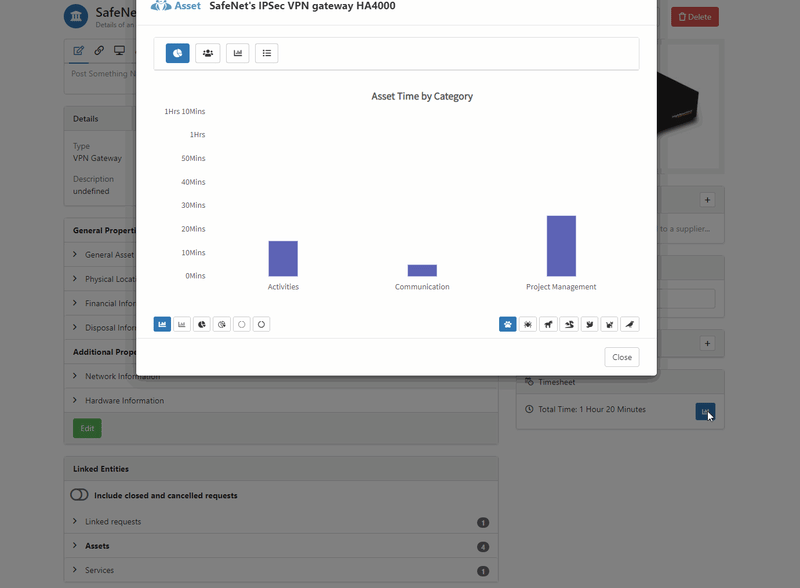Click the Asset label in dialog header
This screenshot has height=588, width=800.
coord(187,6)
